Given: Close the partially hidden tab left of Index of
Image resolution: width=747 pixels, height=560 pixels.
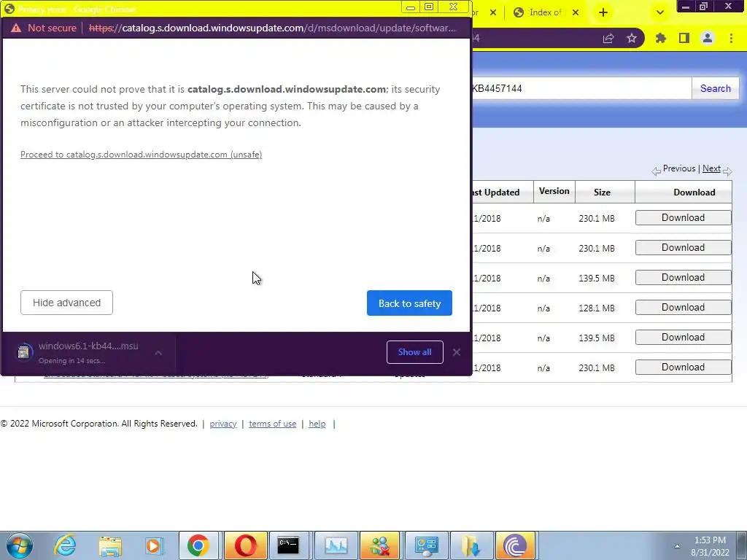Looking at the screenshot, I should point(493,12).
